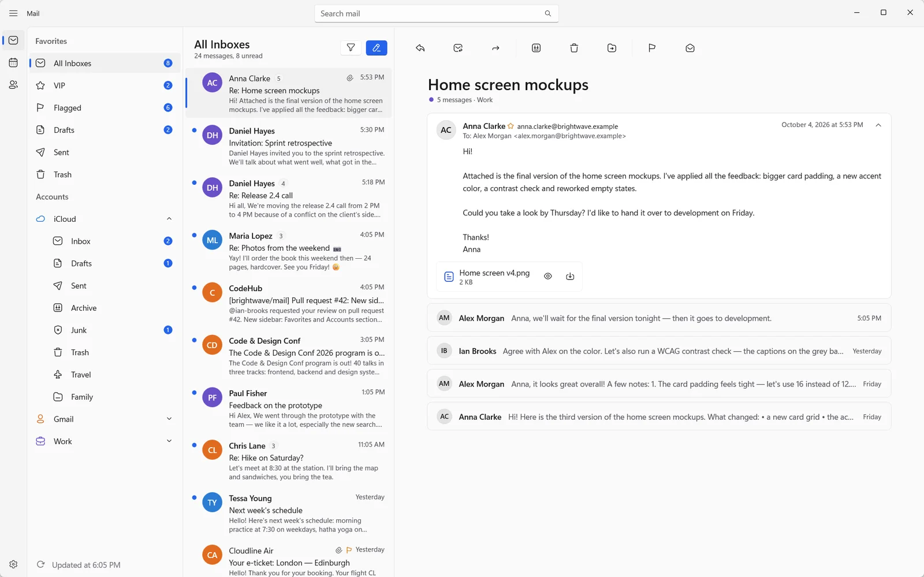Click the search magnifier icon

point(547,13)
